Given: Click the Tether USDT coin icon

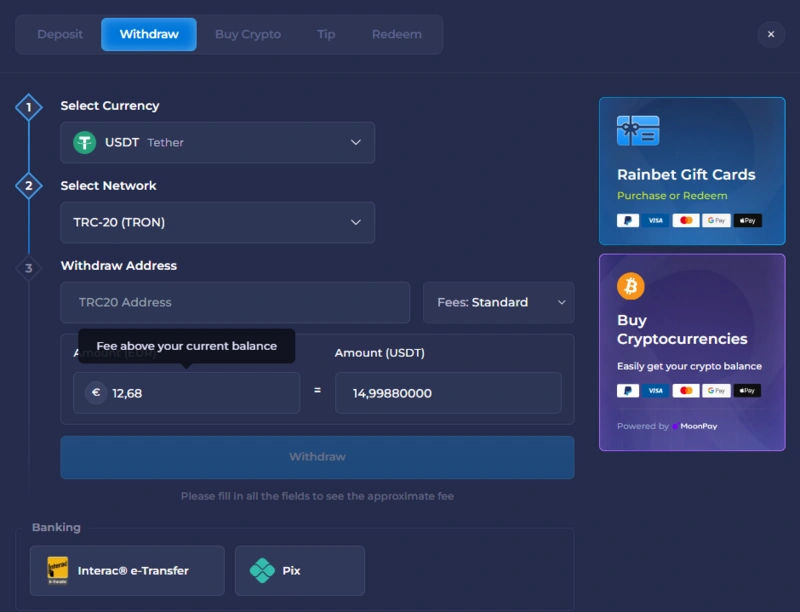Looking at the screenshot, I should coord(85,143).
